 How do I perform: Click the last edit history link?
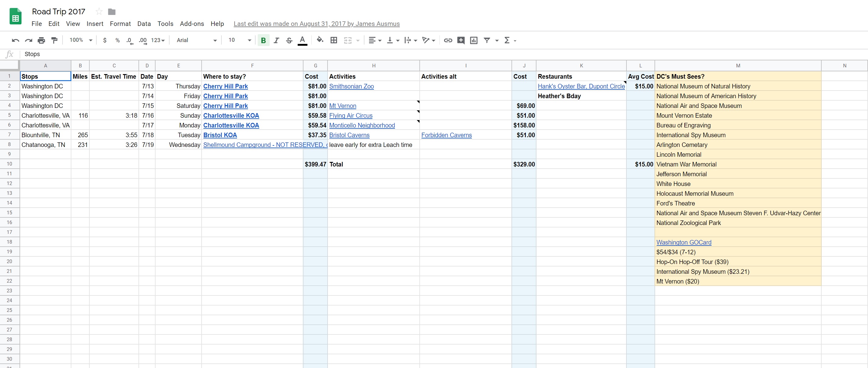click(x=316, y=23)
